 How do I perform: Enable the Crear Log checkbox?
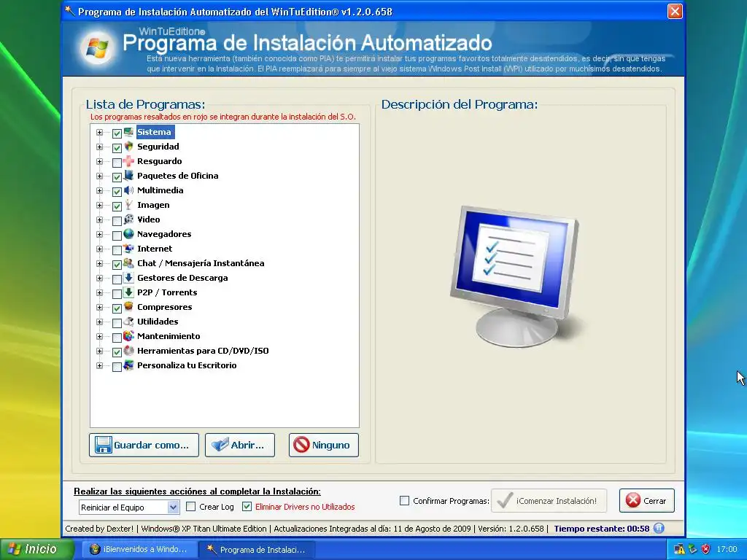pyautogui.click(x=190, y=506)
